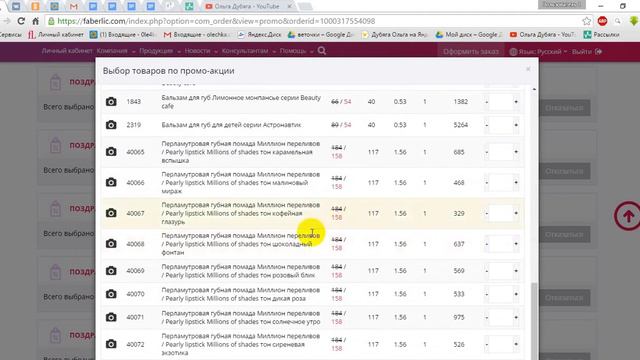Screen dimensions: 640x360
Task: View camera icon for item 40068
Action: click(111, 244)
